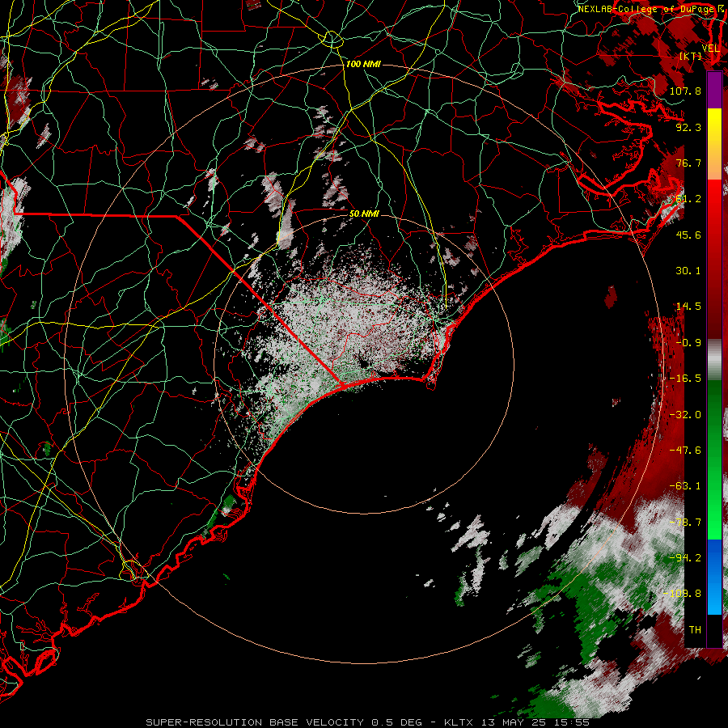Click the -94.2 legend value
This screenshot has width=728, height=728.
click(x=685, y=557)
